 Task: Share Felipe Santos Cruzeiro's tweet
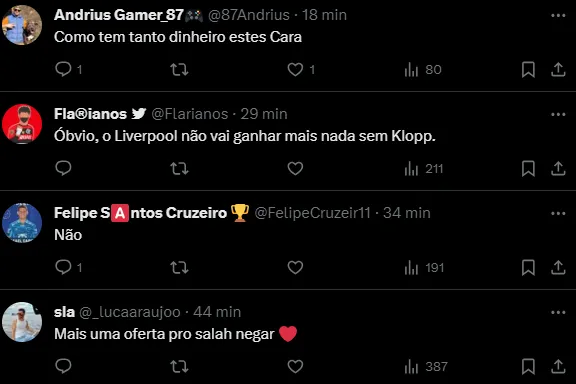click(x=558, y=267)
